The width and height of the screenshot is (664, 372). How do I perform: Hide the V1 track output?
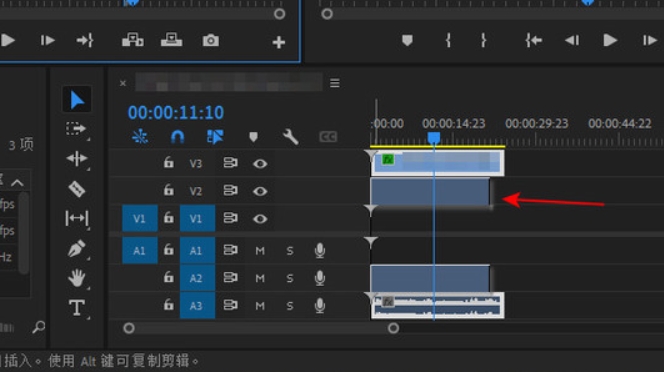[260, 219]
